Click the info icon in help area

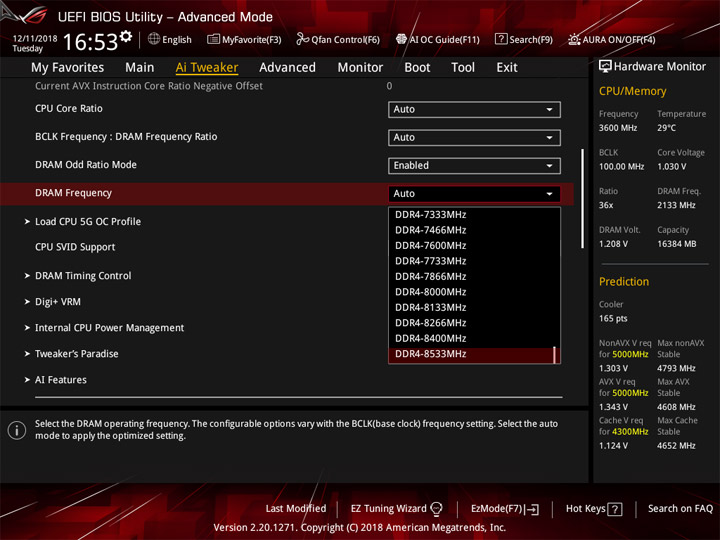point(17,430)
